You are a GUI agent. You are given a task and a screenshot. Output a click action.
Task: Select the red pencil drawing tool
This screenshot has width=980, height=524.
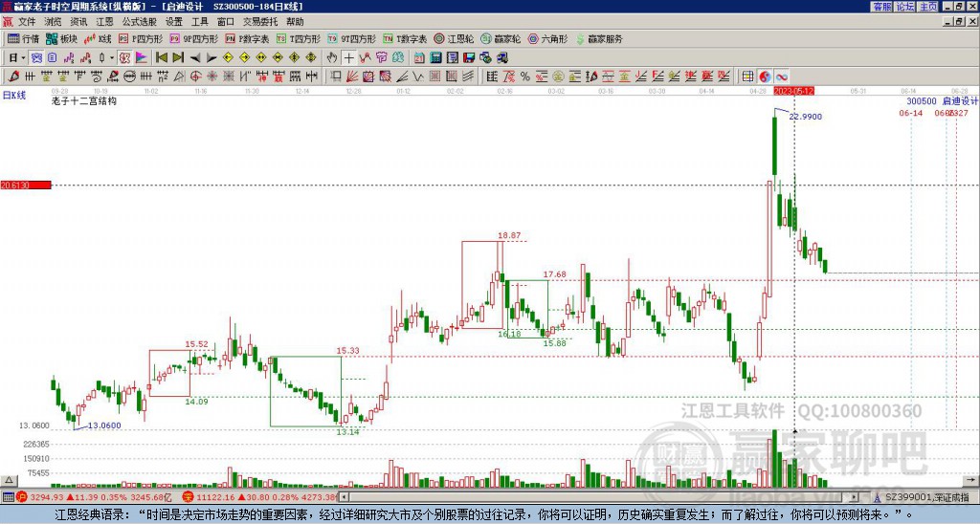(13, 76)
